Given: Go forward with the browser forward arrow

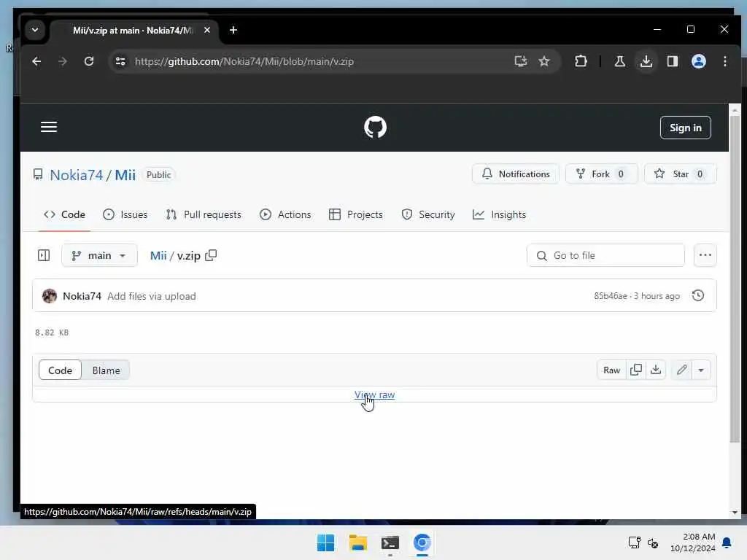Looking at the screenshot, I should pos(63,61).
